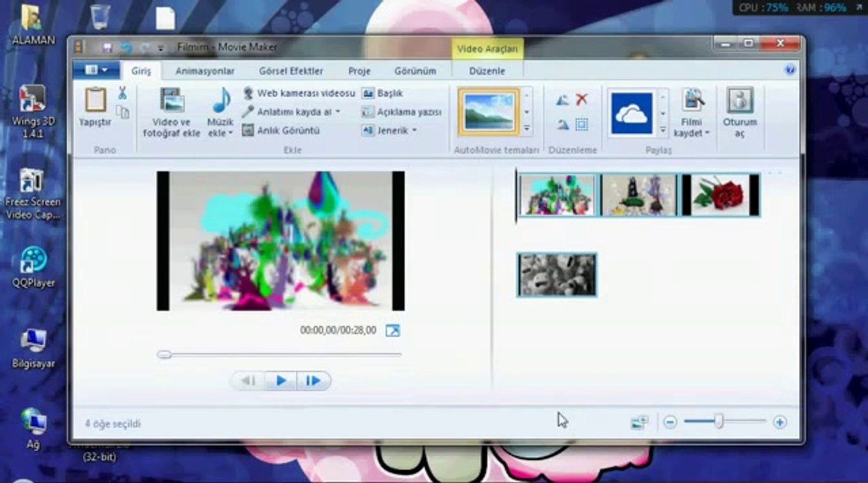
Task: Open Wings 3D desktop shortcut
Action: [33, 111]
